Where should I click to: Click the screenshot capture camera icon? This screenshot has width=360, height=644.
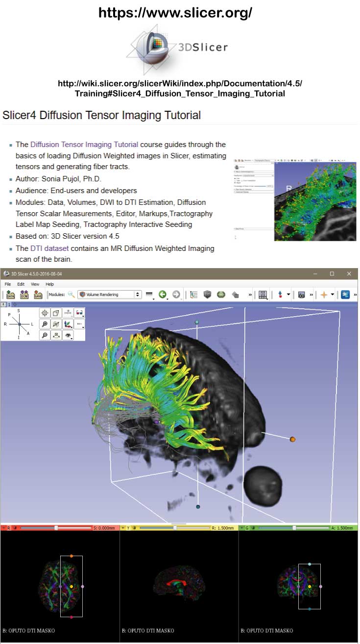click(x=302, y=295)
